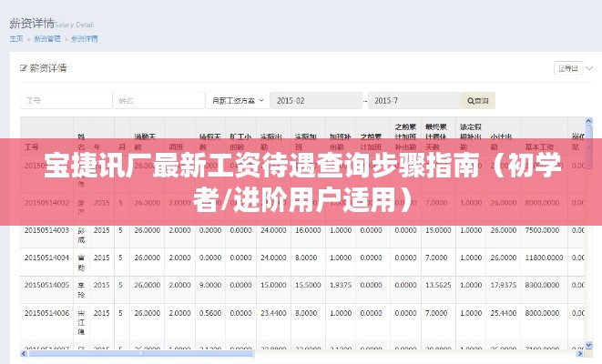Click the cell showing 13.5625
602x364 pixels.
coord(438,285)
